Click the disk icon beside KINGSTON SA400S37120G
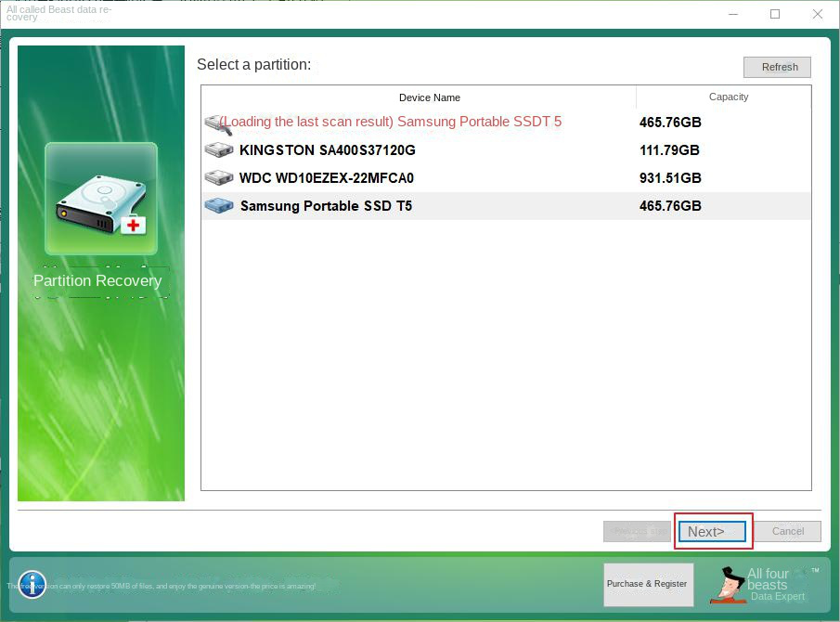This screenshot has width=840, height=622. click(218, 149)
